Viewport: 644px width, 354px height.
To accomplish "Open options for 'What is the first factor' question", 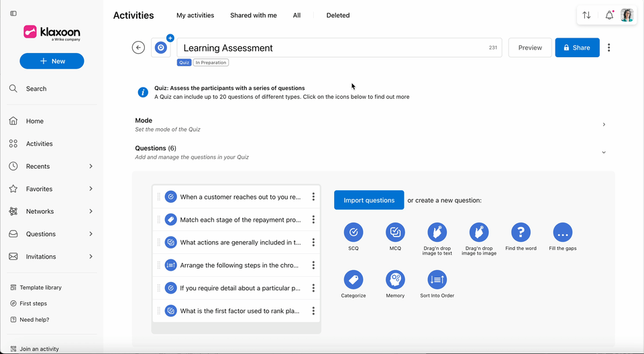I will (313, 311).
